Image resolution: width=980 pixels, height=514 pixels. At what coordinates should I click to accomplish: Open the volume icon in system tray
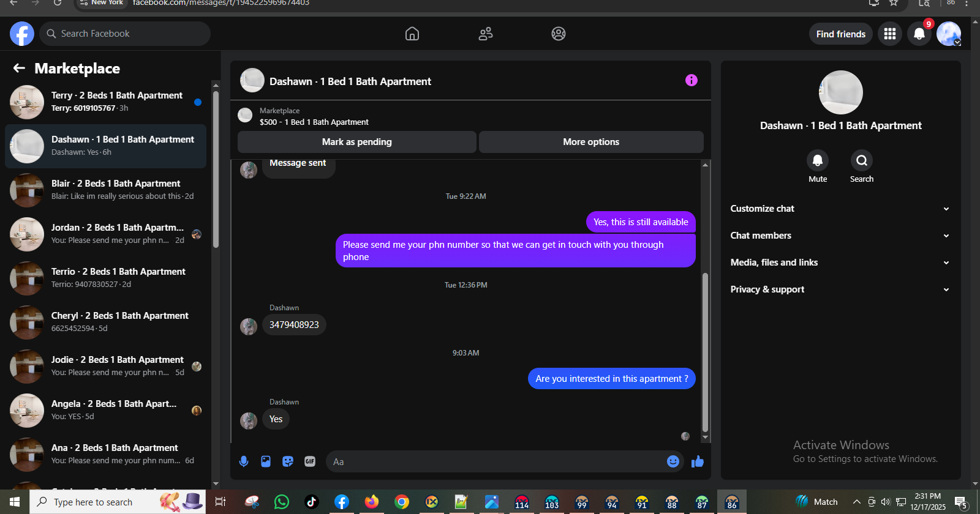click(886, 502)
